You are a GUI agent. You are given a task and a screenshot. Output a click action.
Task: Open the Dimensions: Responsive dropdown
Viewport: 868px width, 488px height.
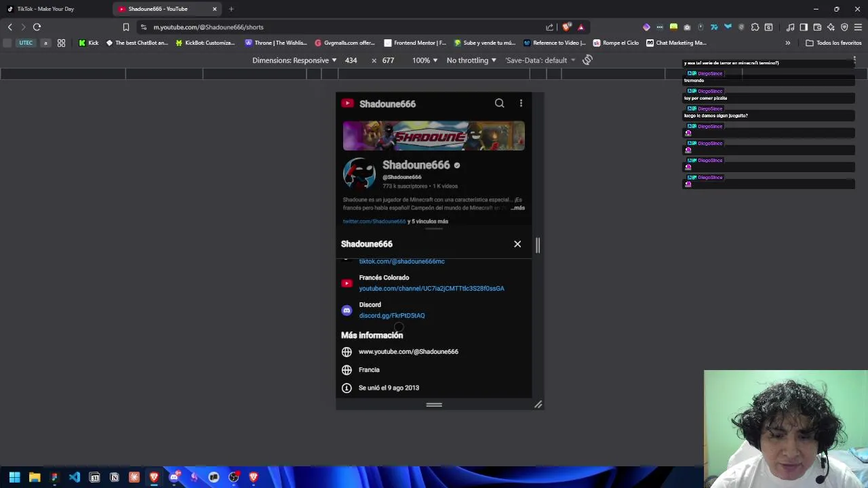click(x=294, y=60)
